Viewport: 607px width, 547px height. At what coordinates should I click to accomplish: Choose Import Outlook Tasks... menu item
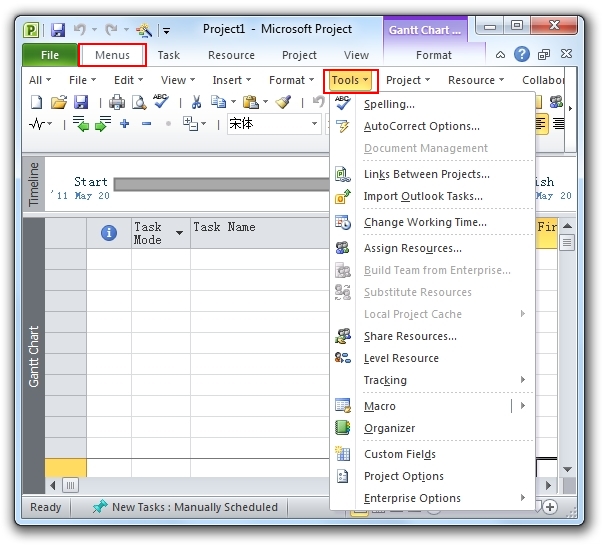tap(433, 196)
